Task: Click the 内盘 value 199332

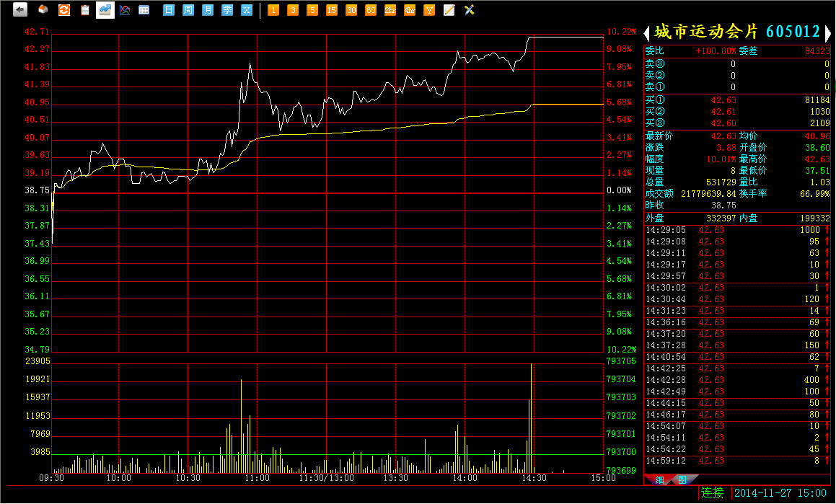Action: click(814, 218)
